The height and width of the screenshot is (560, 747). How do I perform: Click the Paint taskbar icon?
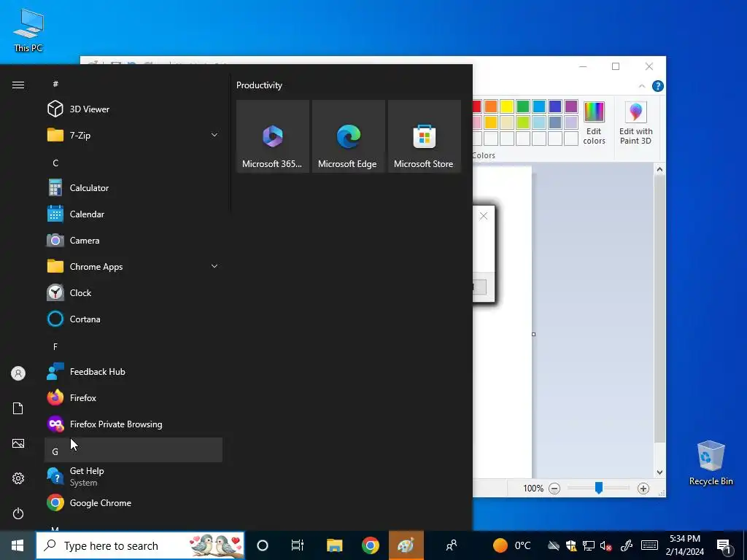[406, 545]
